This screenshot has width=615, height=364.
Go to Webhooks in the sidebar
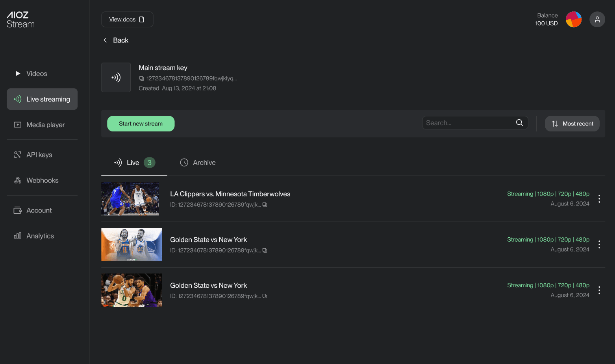tap(42, 180)
